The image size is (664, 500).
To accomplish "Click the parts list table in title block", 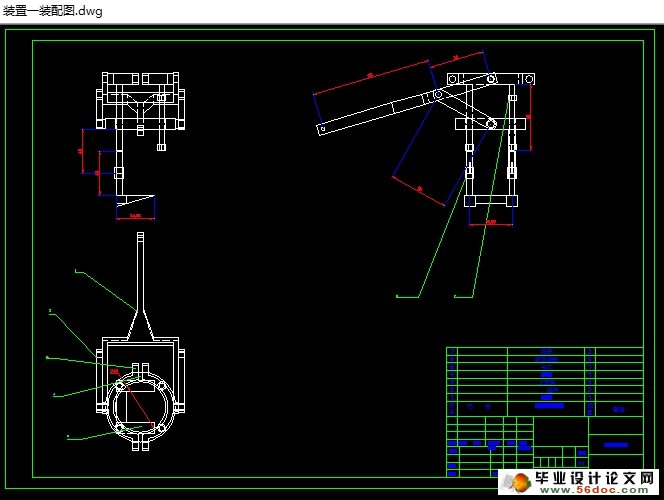I will tap(545, 382).
